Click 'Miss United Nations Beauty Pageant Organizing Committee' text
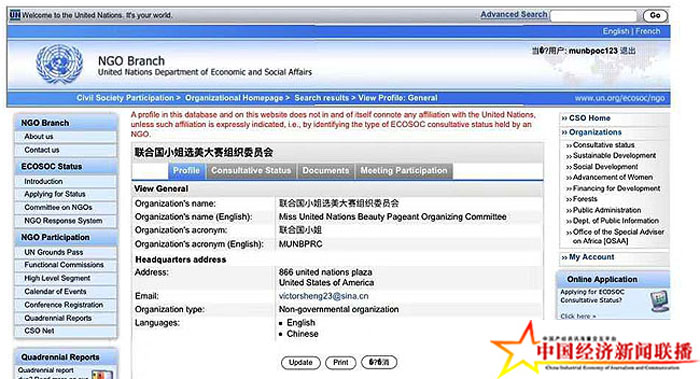700x379 pixels. pyautogui.click(x=392, y=217)
